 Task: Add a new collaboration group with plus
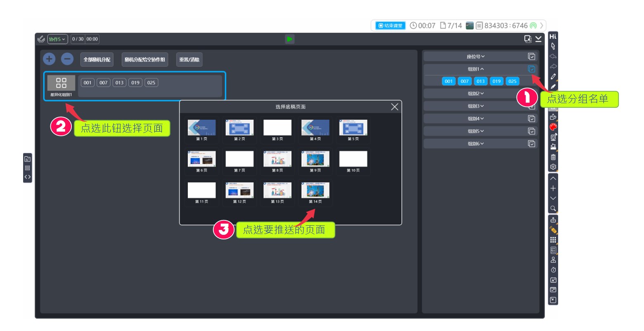49,59
